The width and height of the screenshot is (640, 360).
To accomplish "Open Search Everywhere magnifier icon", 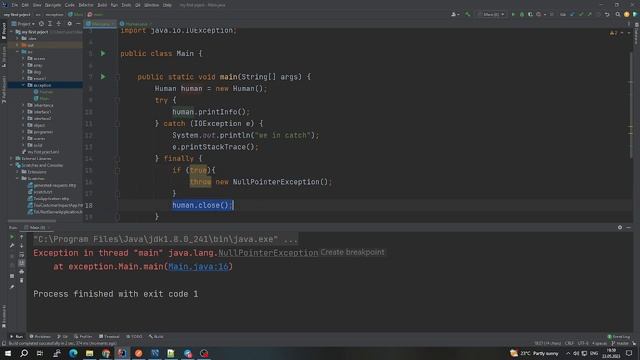I will point(618,14).
